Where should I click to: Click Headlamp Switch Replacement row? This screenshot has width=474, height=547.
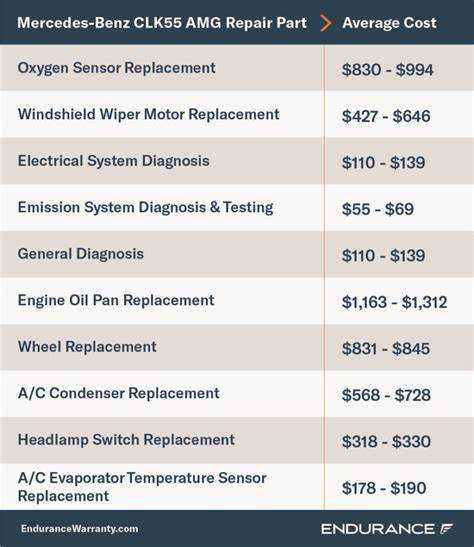[237, 440]
